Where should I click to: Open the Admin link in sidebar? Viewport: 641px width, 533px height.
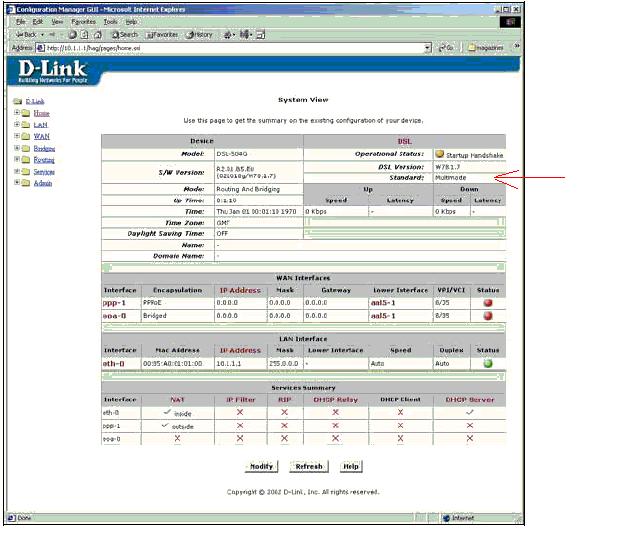[43, 183]
